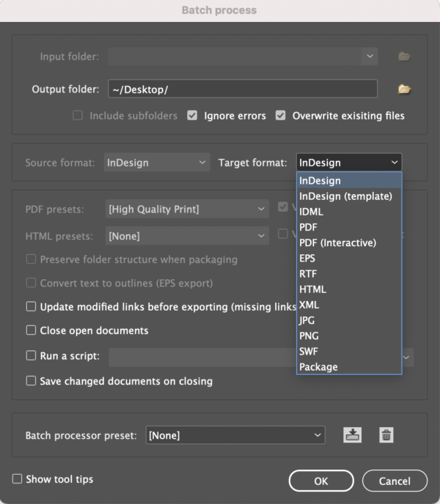The image size is (440, 504).
Task: Uncheck Overwrite existing files
Action: pyautogui.click(x=280, y=116)
